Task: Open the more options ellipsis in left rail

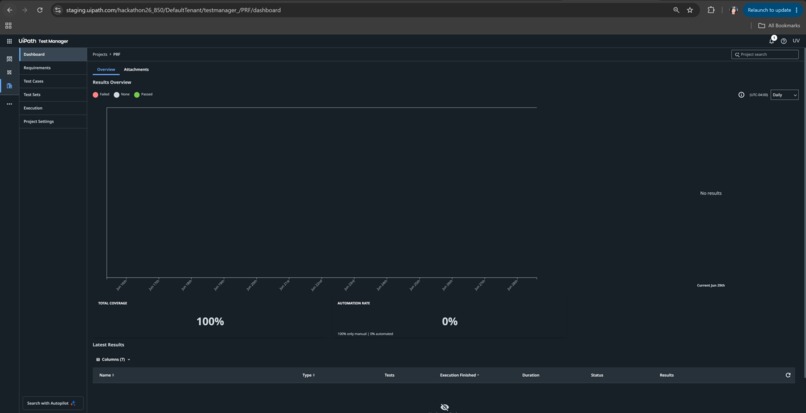Action: [9, 104]
